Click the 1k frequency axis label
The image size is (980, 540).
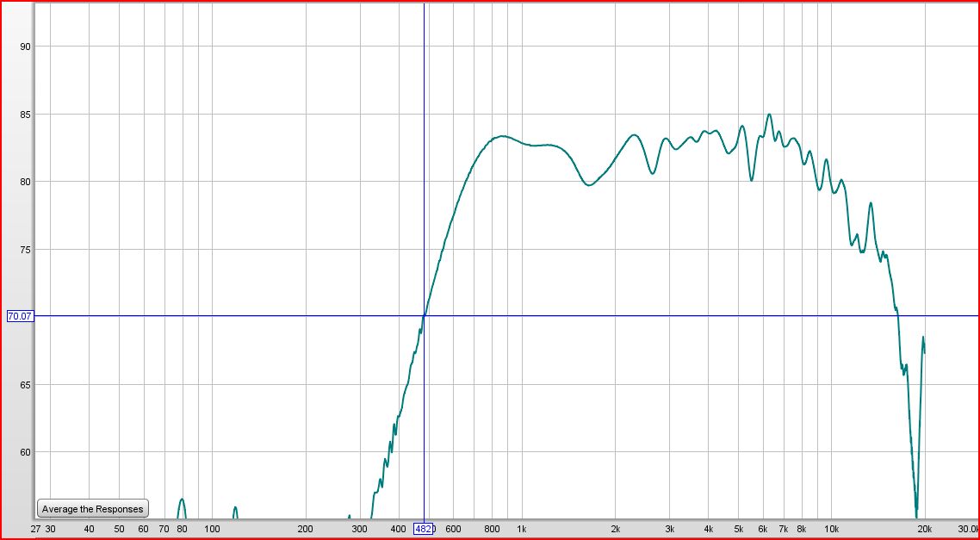522,529
